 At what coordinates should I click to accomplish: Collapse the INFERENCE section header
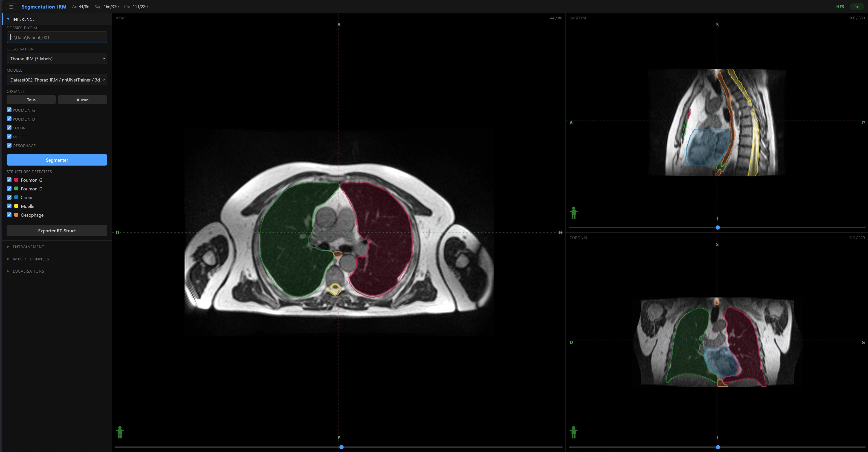pyautogui.click(x=23, y=19)
